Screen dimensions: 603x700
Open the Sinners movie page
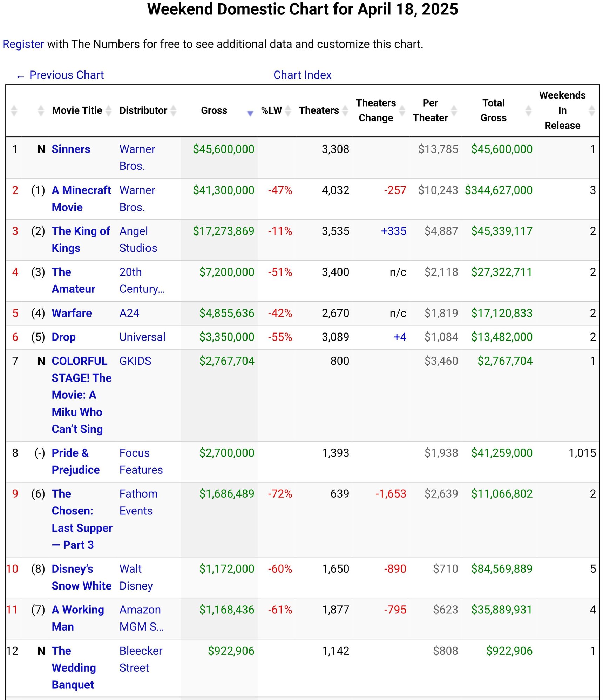(71, 149)
